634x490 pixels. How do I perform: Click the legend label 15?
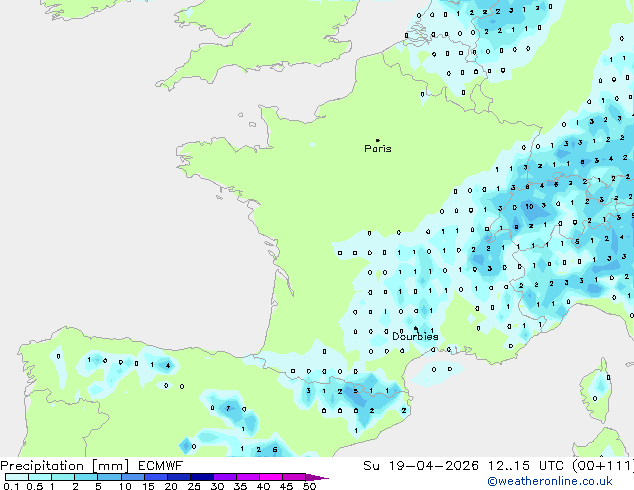pos(148,486)
